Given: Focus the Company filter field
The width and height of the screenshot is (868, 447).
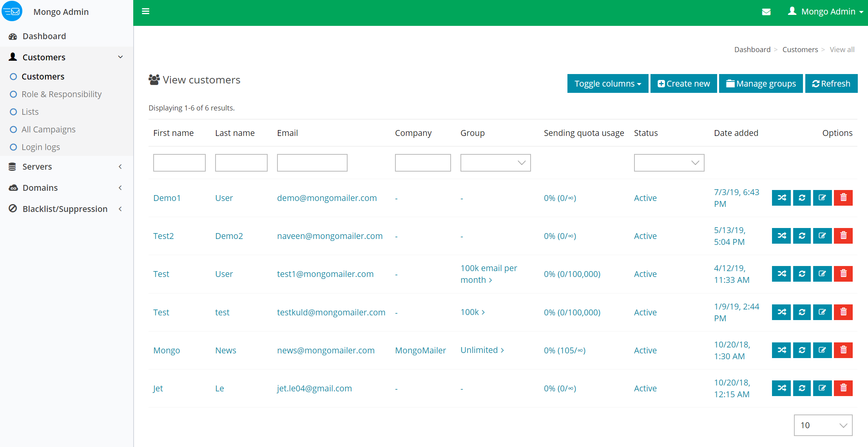Looking at the screenshot, I should (x=423, y=163).
